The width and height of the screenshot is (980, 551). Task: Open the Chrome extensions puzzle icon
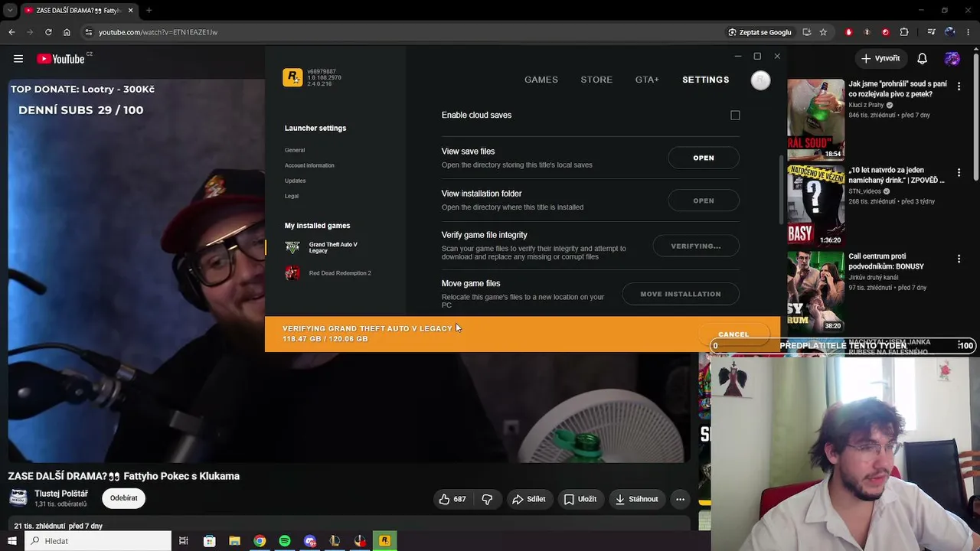(904, 32)
